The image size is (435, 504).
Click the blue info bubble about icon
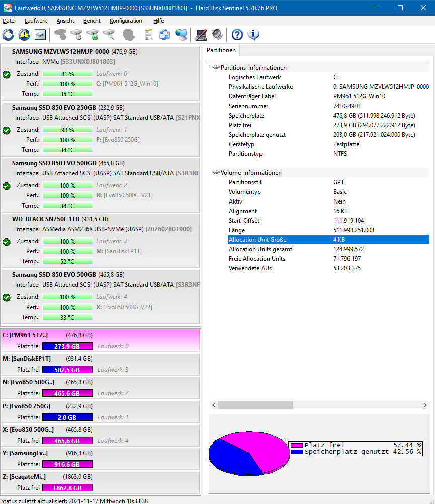[x=253, y=34]
